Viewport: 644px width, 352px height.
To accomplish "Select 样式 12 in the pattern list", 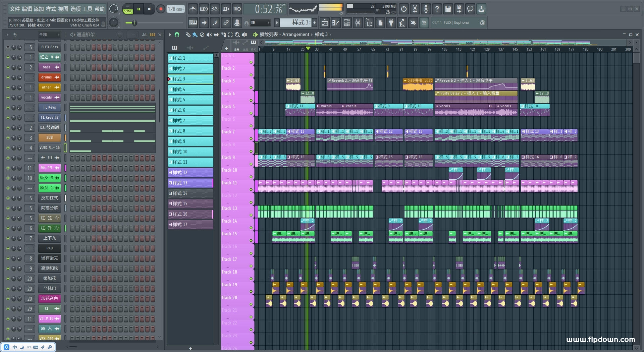I will [190, 173].
